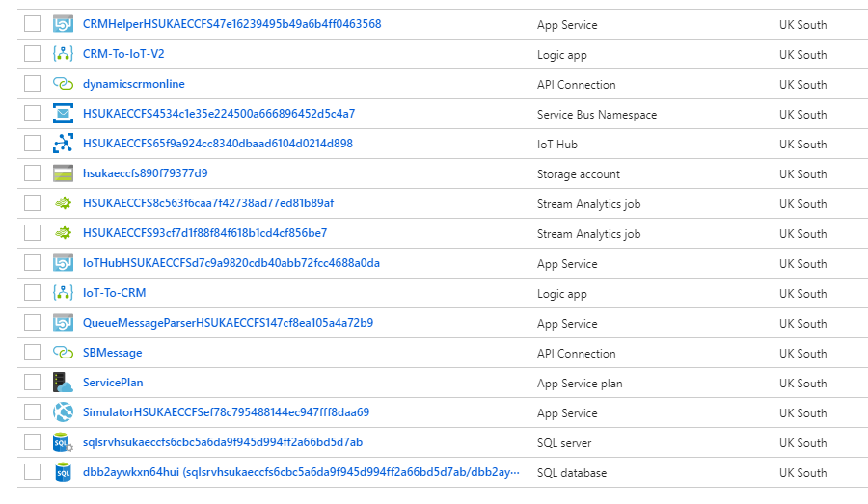
Task: Open HSUKAECCFS4534c1e35e224500a666896452d5c4a7 namespace link
Action: coord(219,114)
